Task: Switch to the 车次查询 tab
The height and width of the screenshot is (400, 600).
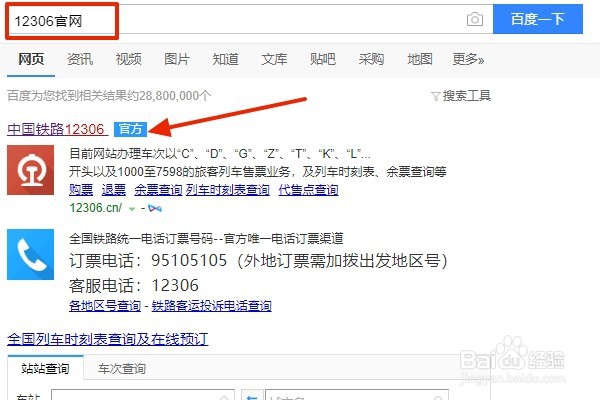Action: point(122,368)
